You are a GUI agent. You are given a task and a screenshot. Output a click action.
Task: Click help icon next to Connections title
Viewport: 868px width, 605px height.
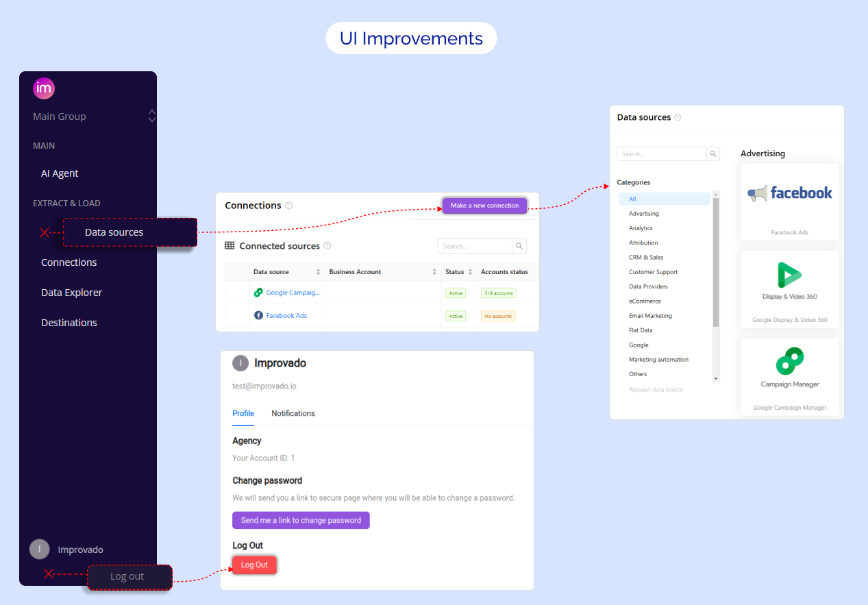click(x=289, y=206)
